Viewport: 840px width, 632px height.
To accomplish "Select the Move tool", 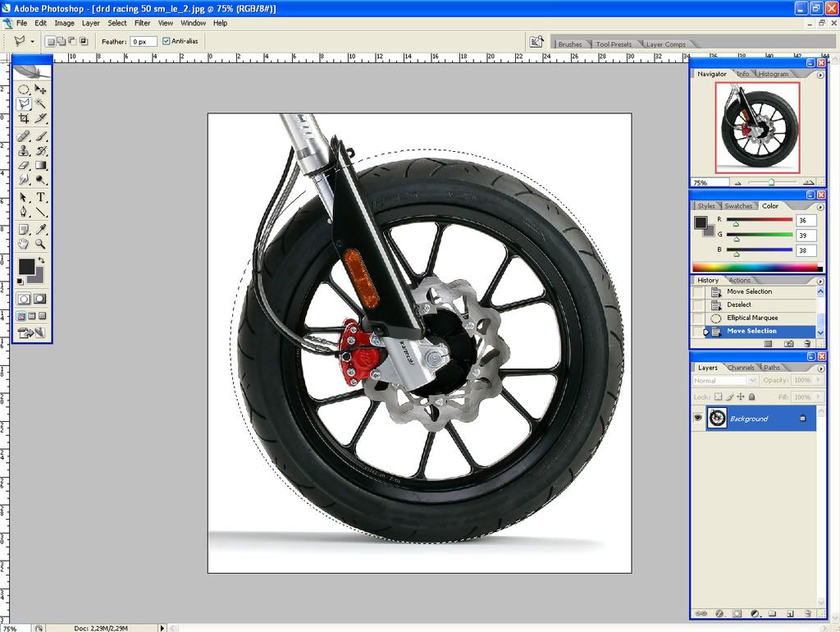I will [x=40, y=89].
